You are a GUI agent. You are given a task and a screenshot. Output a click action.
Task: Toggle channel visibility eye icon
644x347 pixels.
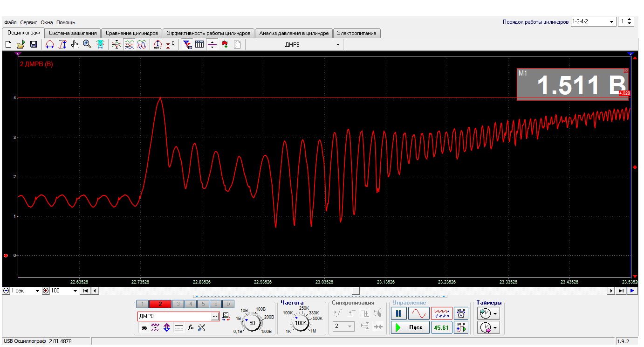(x=144, y=328)
